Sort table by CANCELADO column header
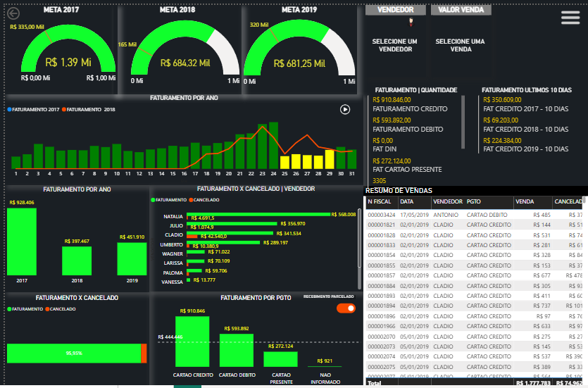 point(568,201)
